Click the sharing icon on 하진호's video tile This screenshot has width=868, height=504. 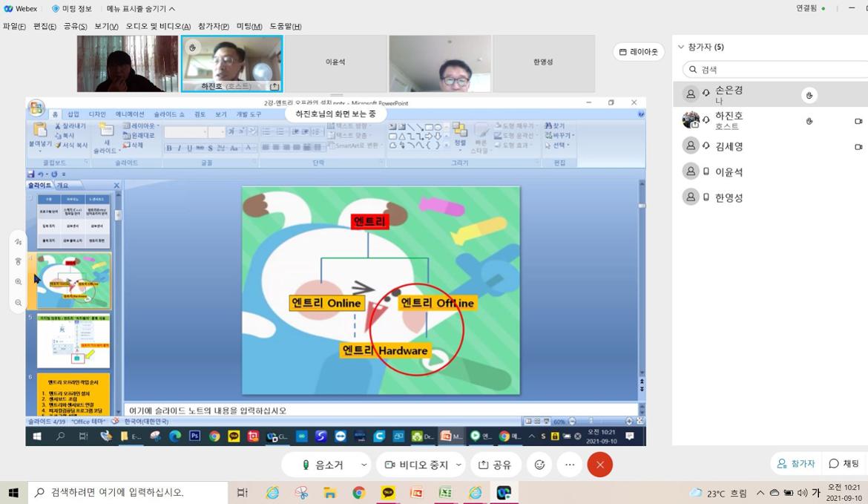(x=274, y=86)
